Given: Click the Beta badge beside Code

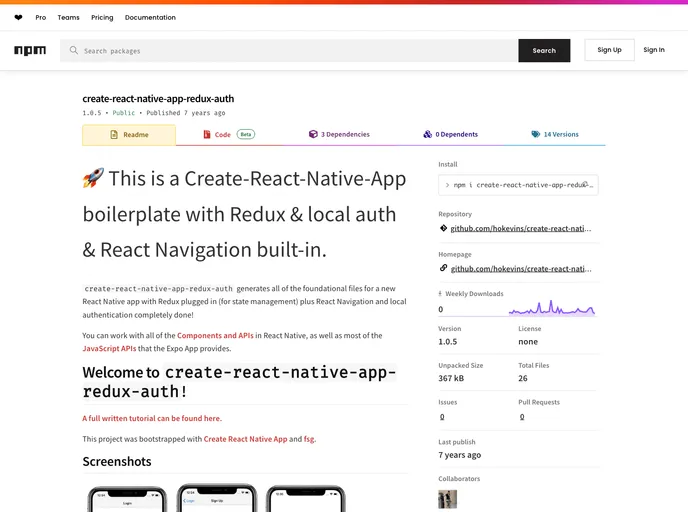Looking at the screenshot, I should (246, 134).
